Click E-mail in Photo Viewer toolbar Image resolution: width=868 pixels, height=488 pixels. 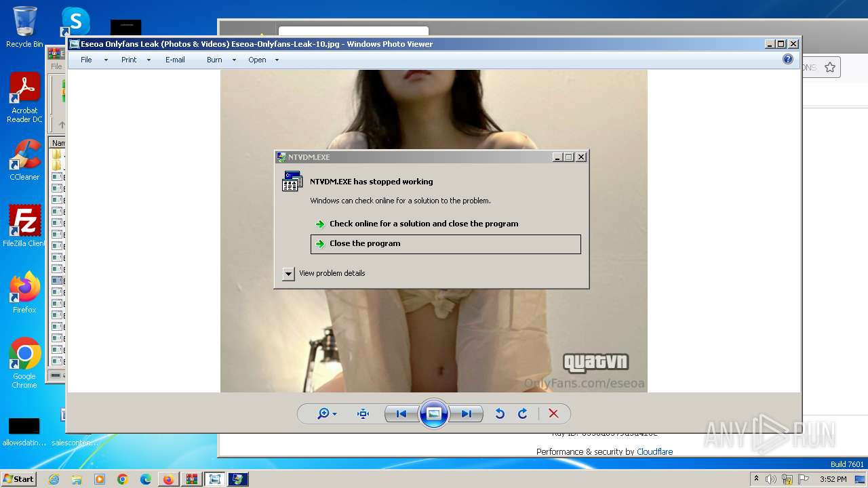point(175,60)
